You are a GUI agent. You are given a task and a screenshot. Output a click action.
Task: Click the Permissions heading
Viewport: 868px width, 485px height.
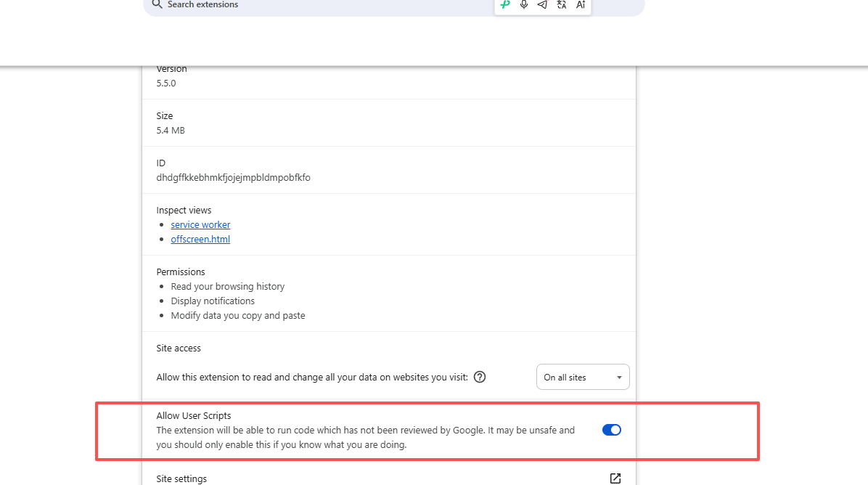point(181,272)
